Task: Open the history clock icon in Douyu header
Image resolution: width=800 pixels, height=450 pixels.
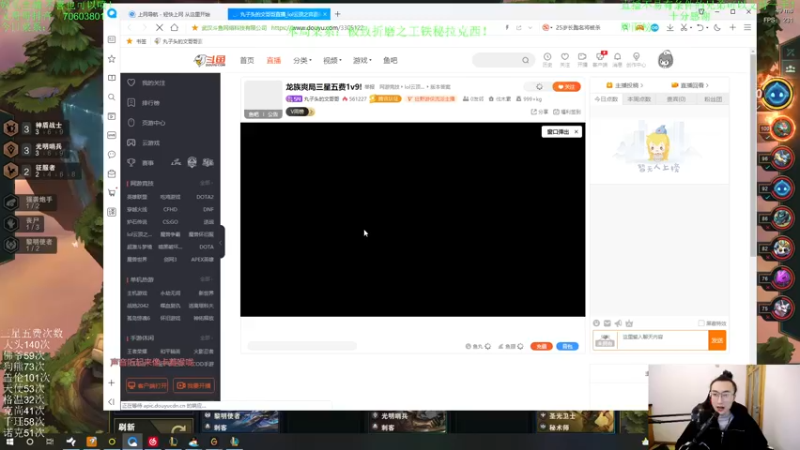Action: pyautogui.click(x=547, y=59)
